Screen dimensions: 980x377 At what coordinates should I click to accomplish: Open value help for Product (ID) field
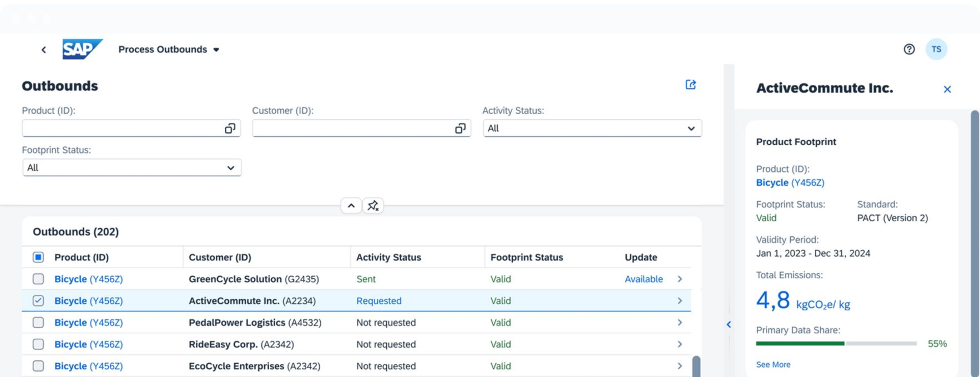pyautogui.click(x=230, y=129)
